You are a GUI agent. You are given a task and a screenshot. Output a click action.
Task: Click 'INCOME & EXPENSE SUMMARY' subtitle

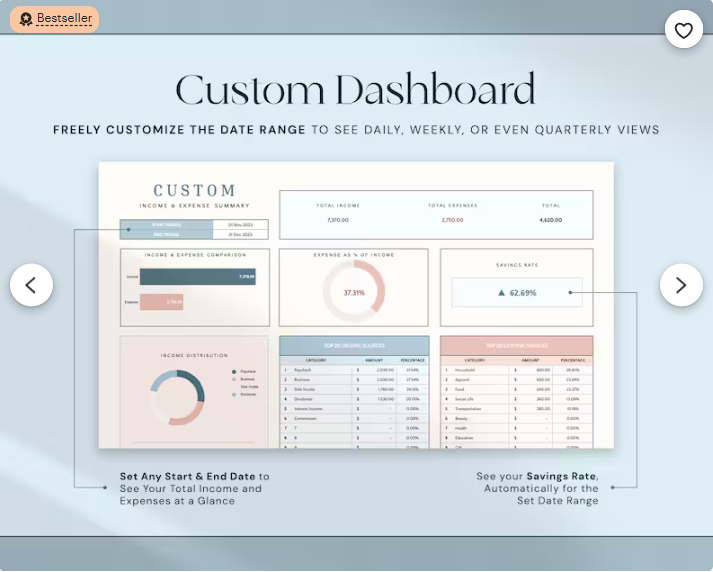[x=195, y=206]
